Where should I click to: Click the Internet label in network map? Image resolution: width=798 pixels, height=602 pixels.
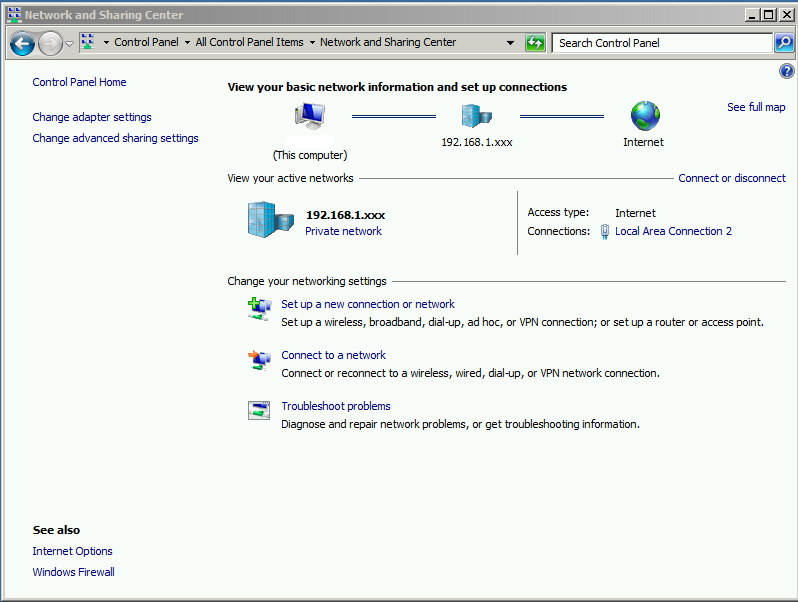(643, 142)
